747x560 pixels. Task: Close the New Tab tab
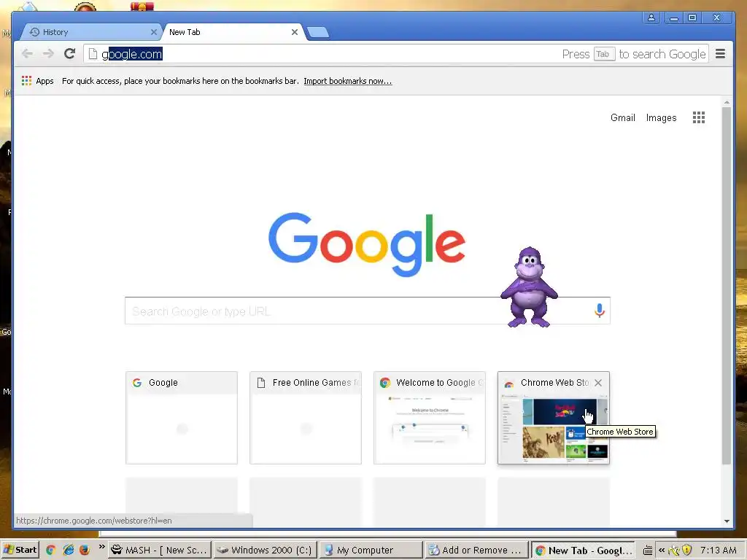click(x=295, y=32)
